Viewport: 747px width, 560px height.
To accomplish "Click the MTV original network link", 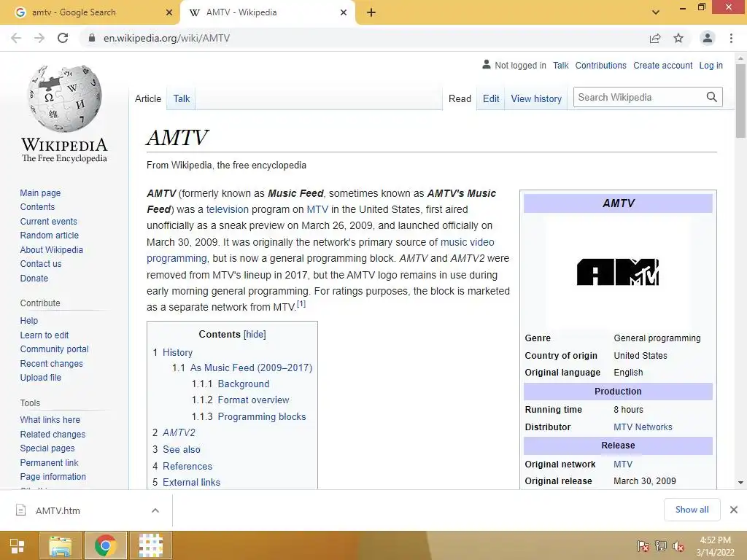I will click(x=623, y=464).
